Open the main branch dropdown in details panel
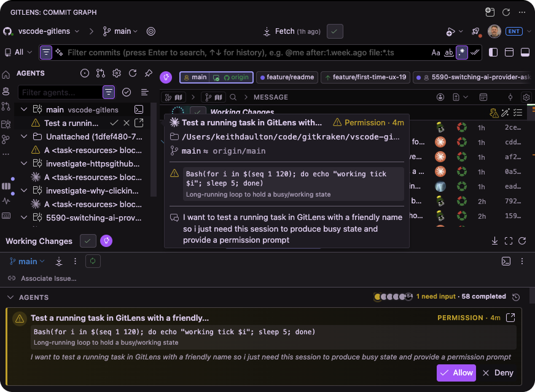 click(x=27, y=261)
